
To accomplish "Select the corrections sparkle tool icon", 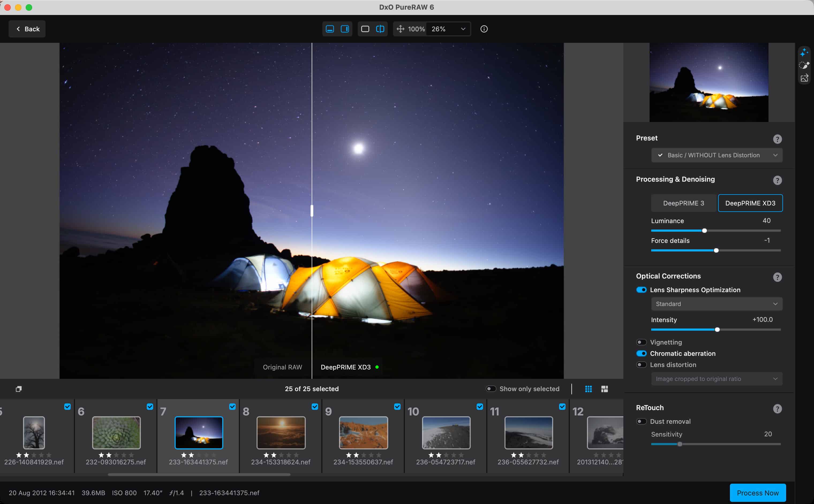I will coord(804,52).
